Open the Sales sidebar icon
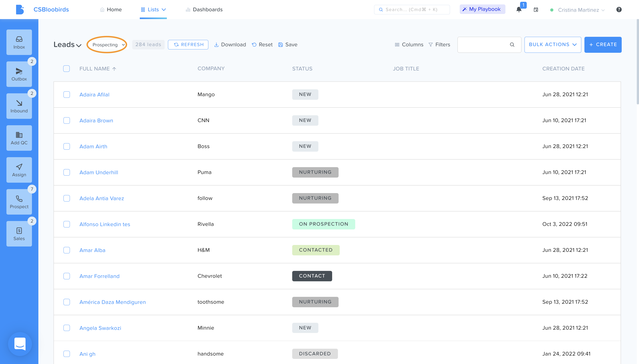This screenshot has height=364, width=639. coord(19,234)
